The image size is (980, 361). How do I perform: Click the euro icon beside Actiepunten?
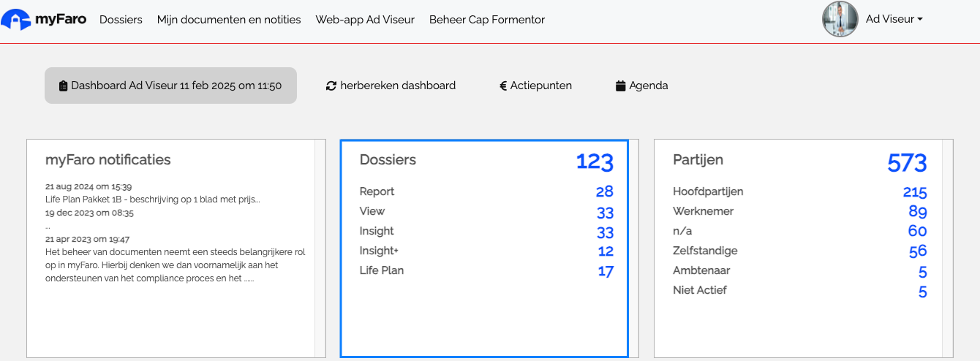(503, 85)
